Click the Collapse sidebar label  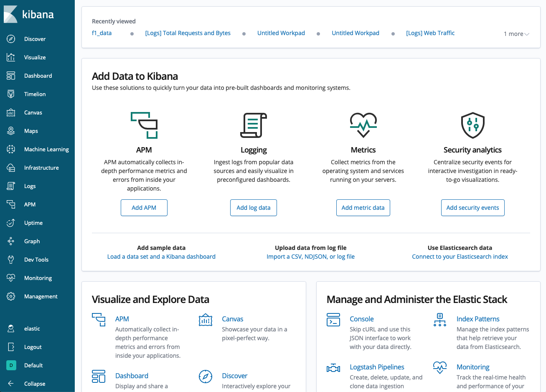tap(35, 384)
